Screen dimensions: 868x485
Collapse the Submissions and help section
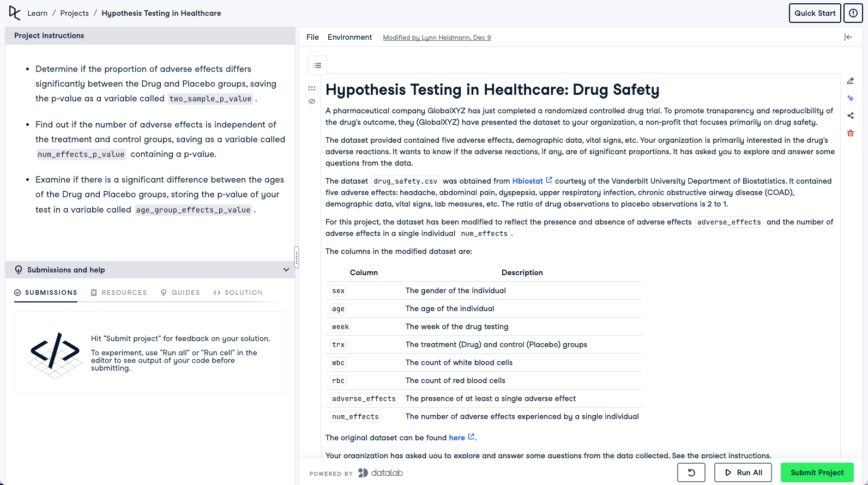286,270
